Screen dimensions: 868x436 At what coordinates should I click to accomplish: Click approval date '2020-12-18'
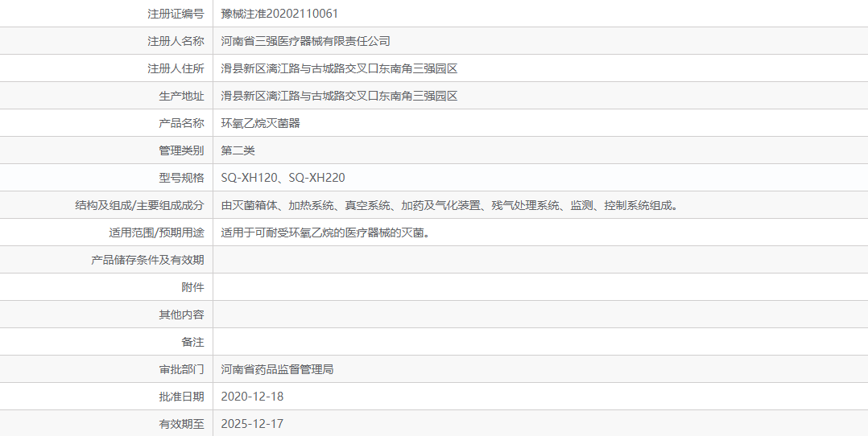(252, 396)
